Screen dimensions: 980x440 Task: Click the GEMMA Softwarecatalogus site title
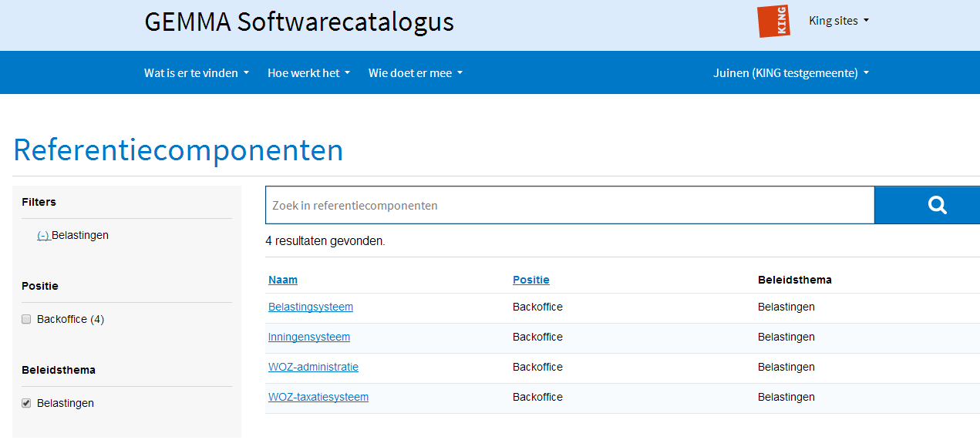299,22
